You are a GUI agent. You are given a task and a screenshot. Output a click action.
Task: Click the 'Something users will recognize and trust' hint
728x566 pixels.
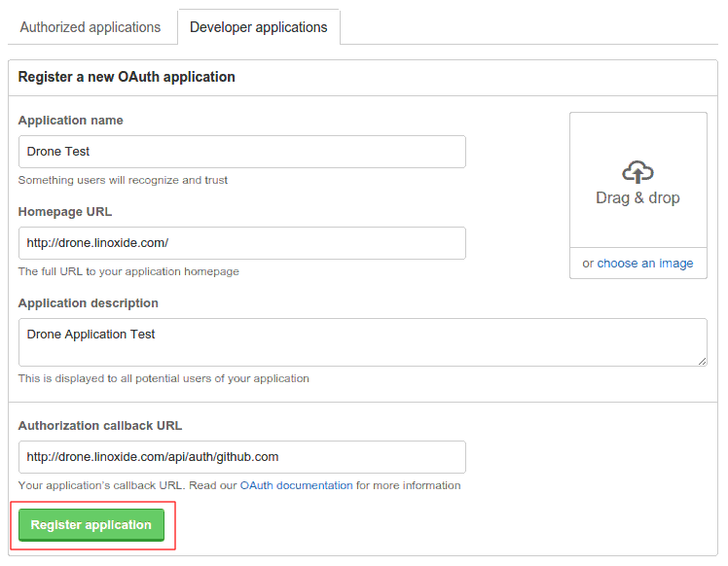pos(124,180)
